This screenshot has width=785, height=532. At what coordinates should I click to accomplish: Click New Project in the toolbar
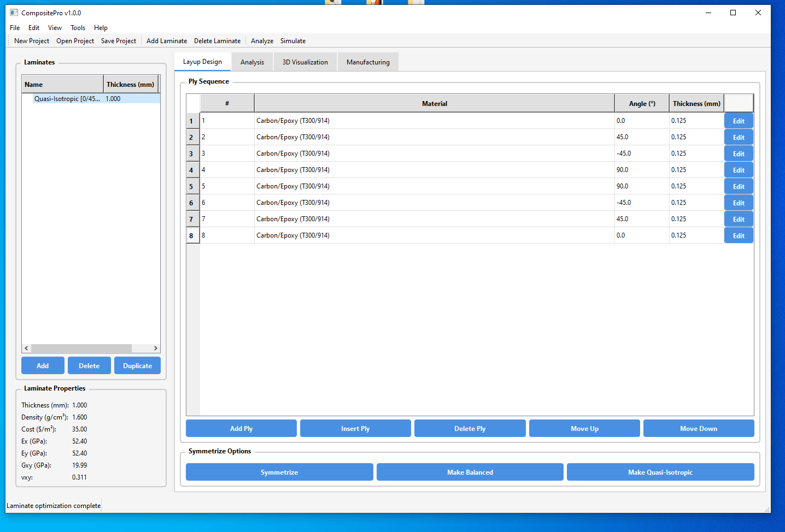click(32, 41)
